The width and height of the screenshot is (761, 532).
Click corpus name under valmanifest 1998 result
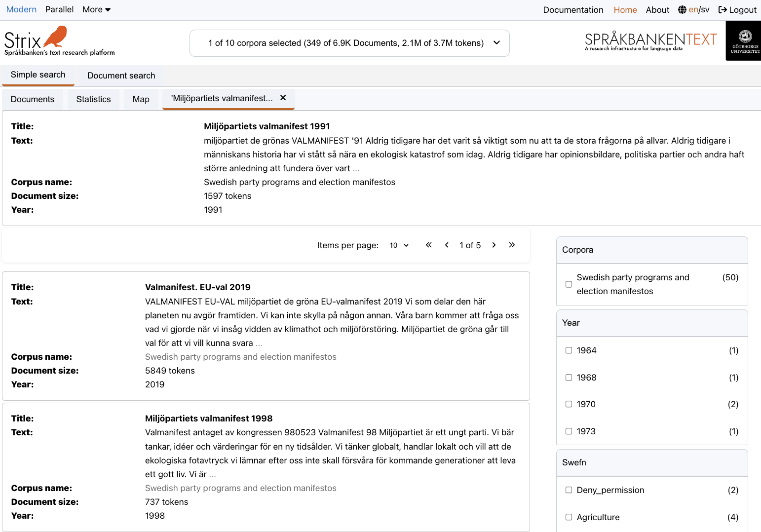click(x=241, y=488)
